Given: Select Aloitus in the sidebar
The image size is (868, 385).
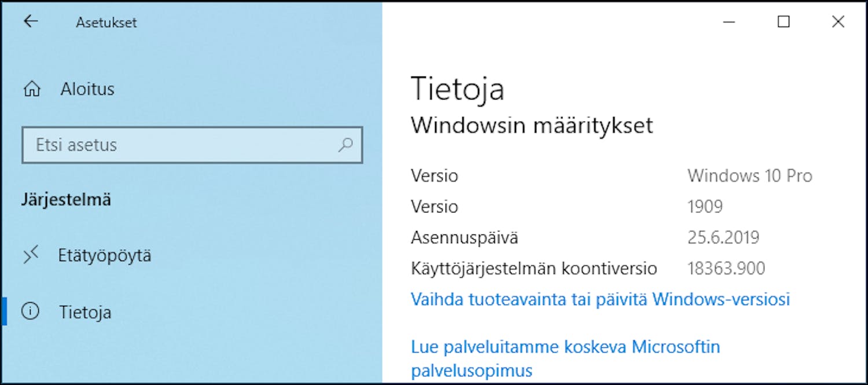Looking at the screenshot, I should [x=87, y=88].
